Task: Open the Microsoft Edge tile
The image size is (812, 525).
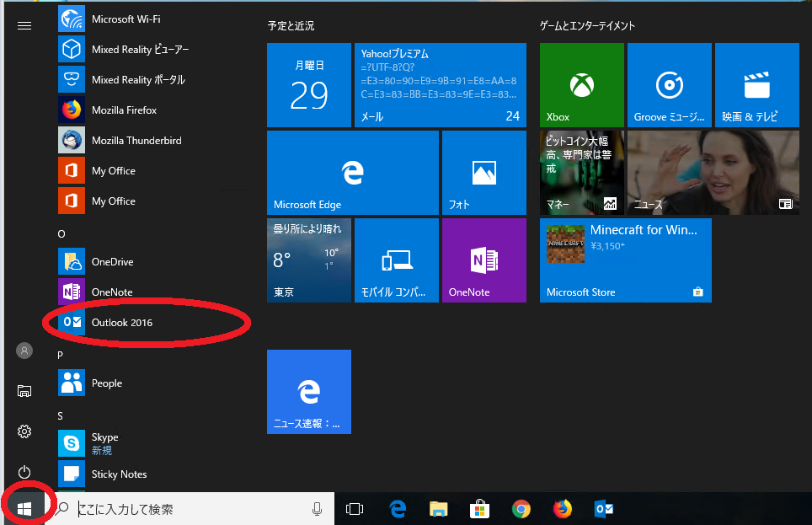Action: [x=353, y=173]
